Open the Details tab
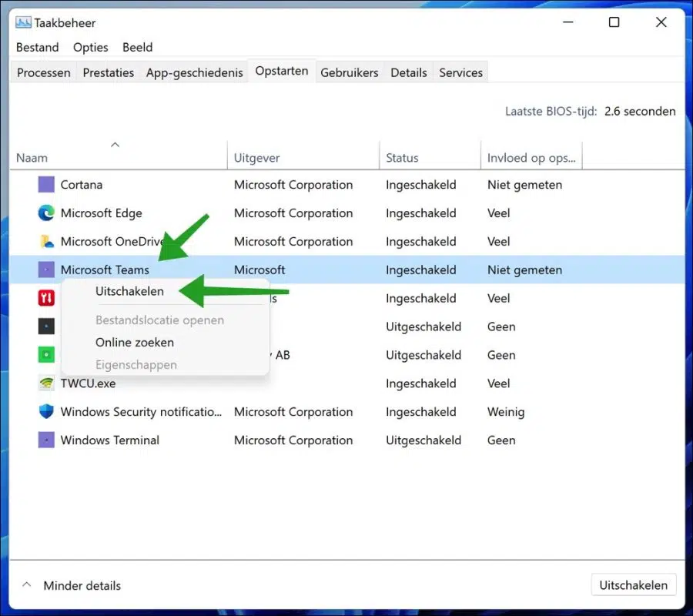 tap(409, 72)
